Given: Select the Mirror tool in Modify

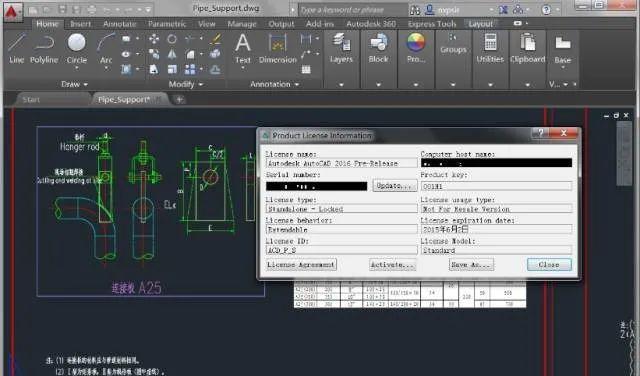Looking at the screenshot, I should pos(172,54).
